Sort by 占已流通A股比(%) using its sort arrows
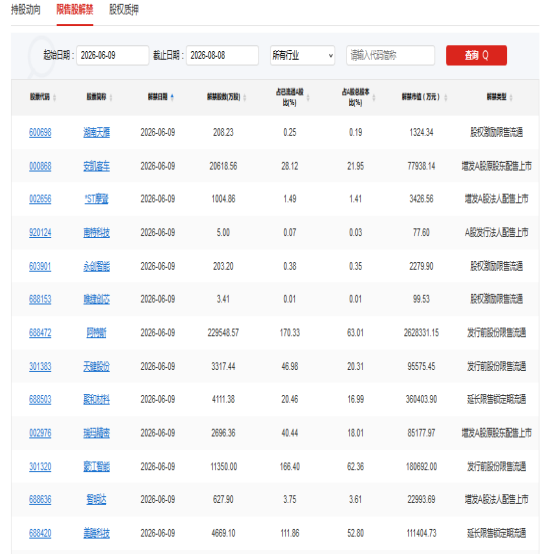 [308, 97]
